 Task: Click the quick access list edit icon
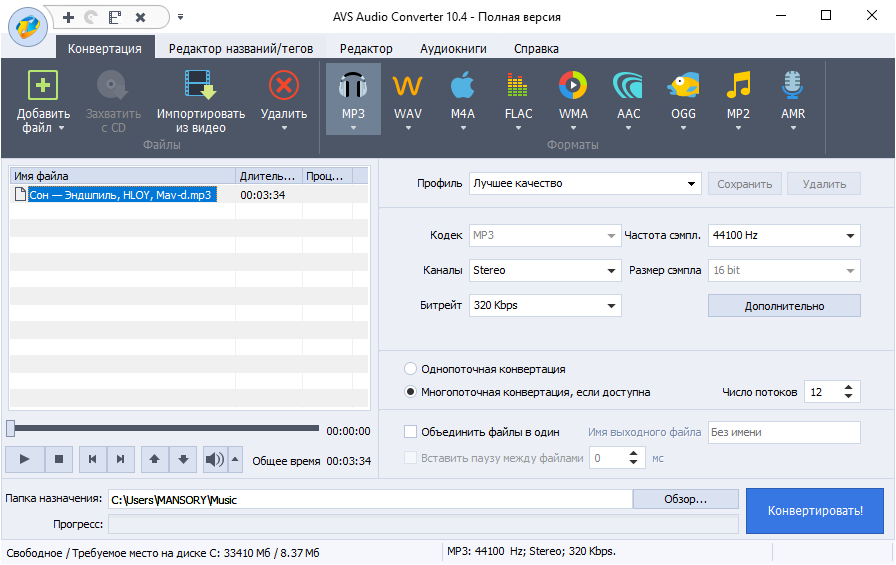[x=115, y=17]
